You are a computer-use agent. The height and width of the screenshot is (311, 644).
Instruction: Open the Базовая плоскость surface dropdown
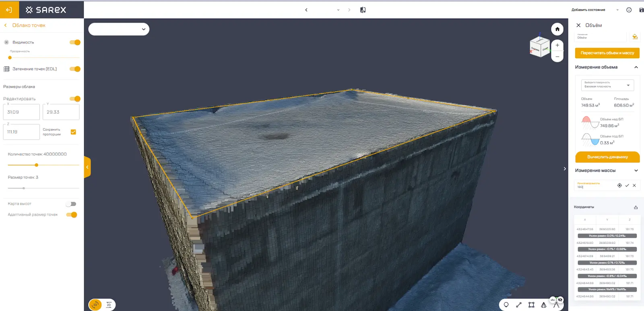[607, 85]
